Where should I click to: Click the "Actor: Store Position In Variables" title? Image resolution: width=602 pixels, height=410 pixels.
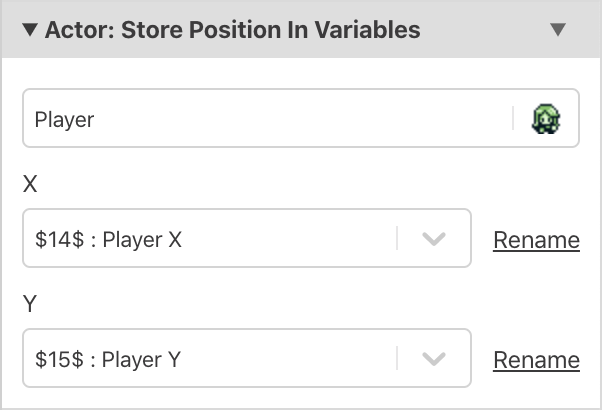(232, 30)
